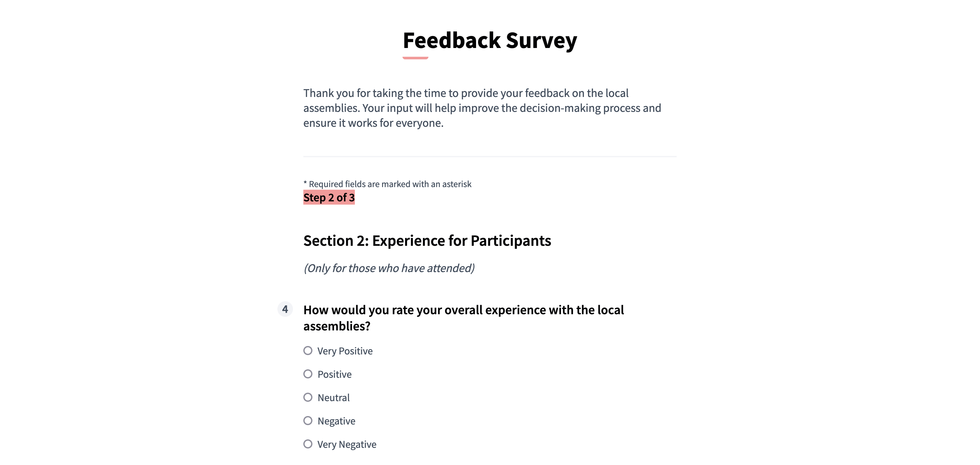Click the required fields asterisk notice

pyautogui.click(x=387, y=184)
